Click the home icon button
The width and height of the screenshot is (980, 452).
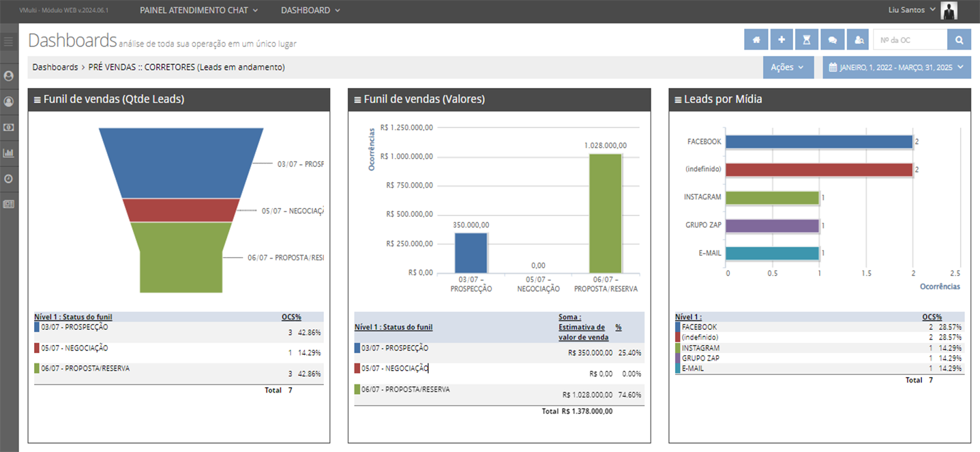click(756, 40)
